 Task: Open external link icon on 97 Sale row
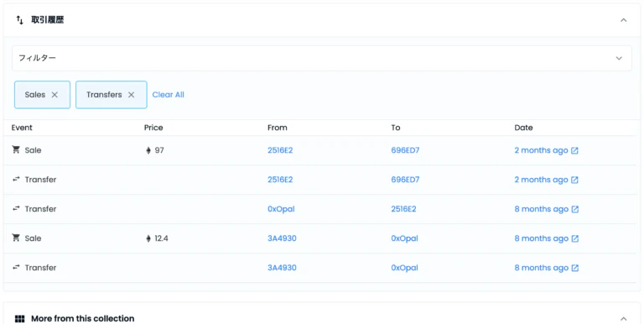click(x=574, y=150)
